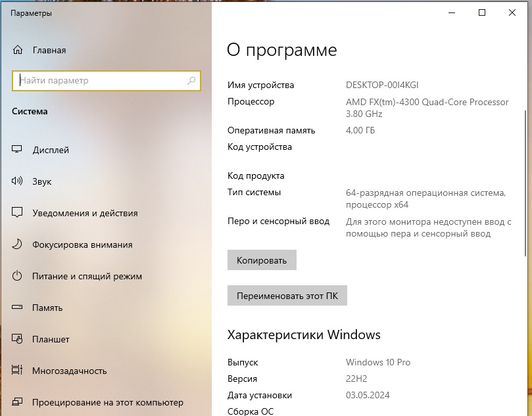Click the Код устройства label
The width and height of the screenshot is (532, 416).
click(x=260, y=147)
